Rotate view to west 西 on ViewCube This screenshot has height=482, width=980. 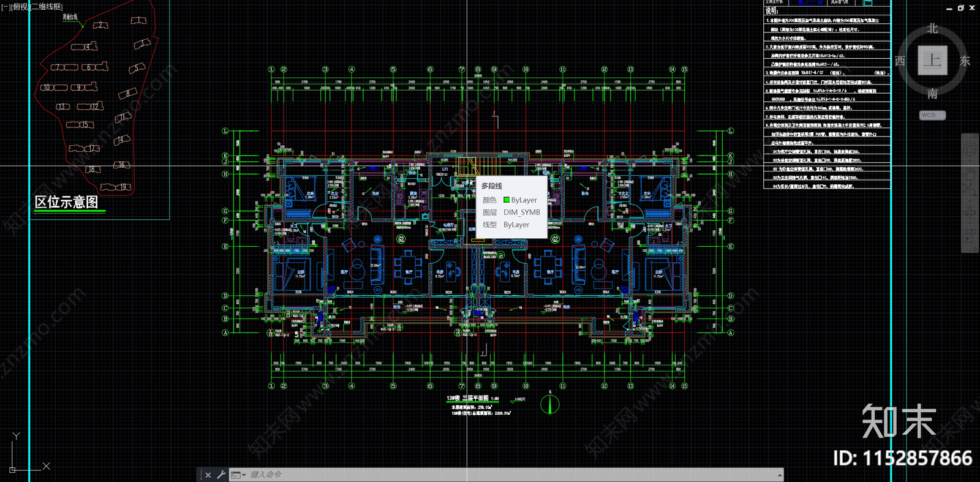900,61
